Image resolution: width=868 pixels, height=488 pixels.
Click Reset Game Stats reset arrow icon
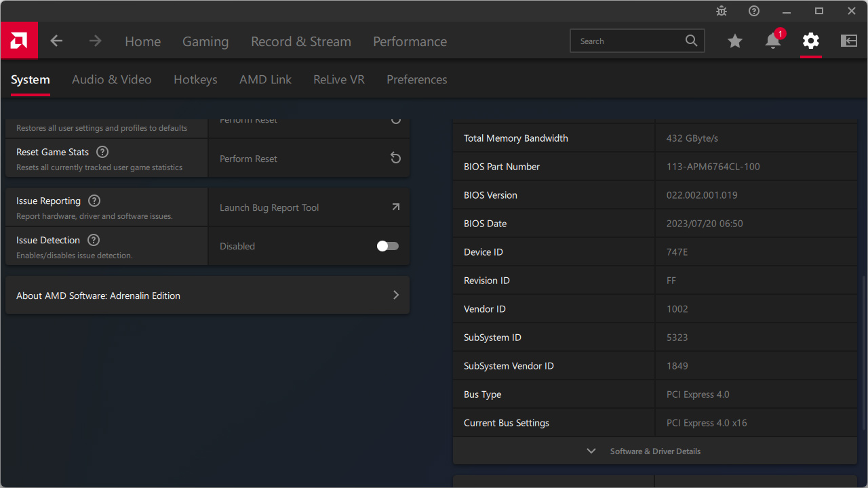[395, 159]
